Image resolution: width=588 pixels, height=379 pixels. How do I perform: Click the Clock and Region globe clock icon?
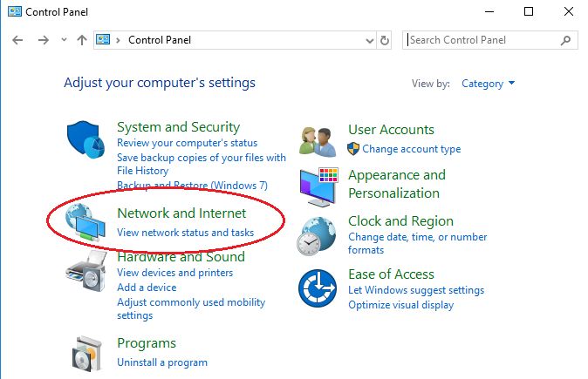click(x=317, y=236)
